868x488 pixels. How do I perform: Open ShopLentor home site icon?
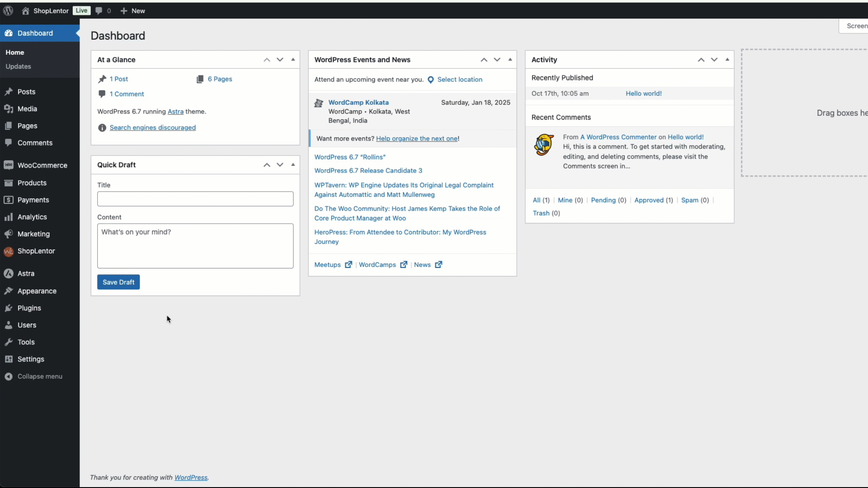point(25,11)
